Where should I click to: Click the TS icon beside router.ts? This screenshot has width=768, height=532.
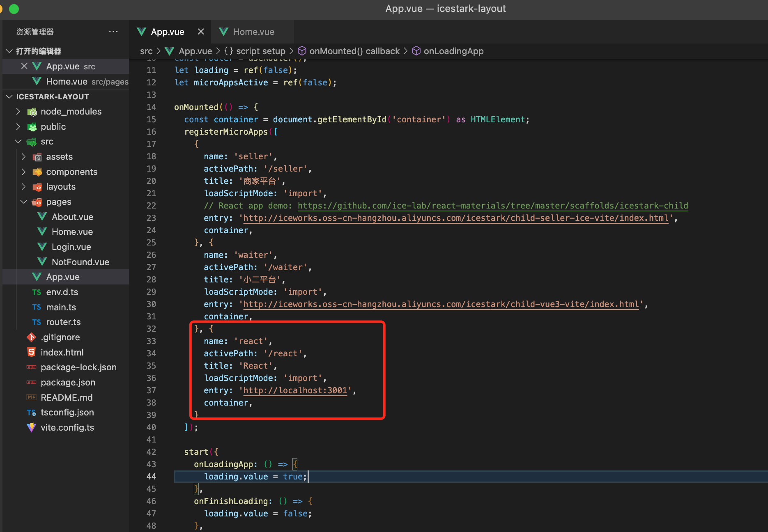tap(37, 322)
